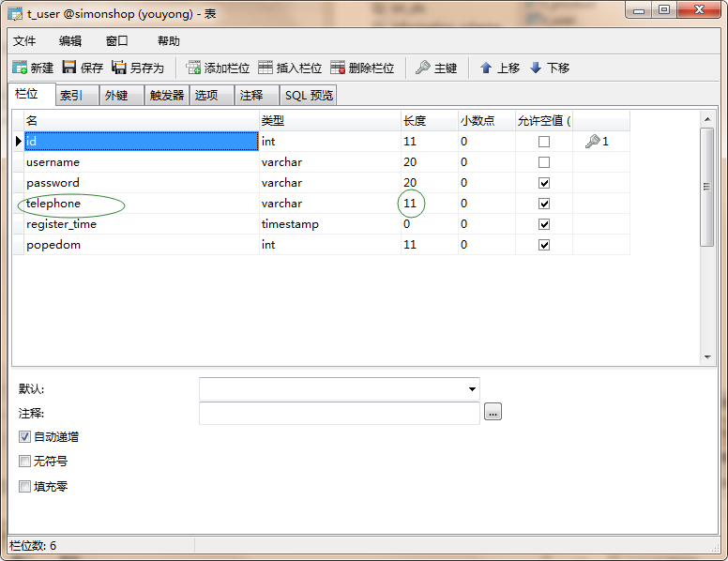This screenshot has height=561, width=728.
Task: Enable the 无符号 unsigned checkbox
Action: click(x=24, y=462)
